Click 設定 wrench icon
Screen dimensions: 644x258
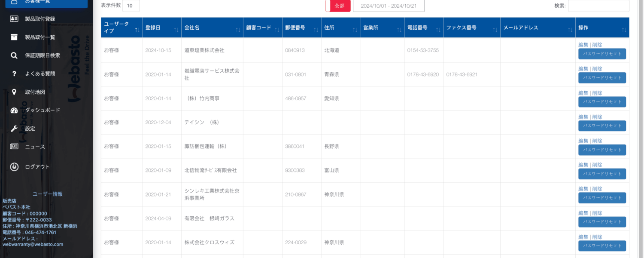14,129
